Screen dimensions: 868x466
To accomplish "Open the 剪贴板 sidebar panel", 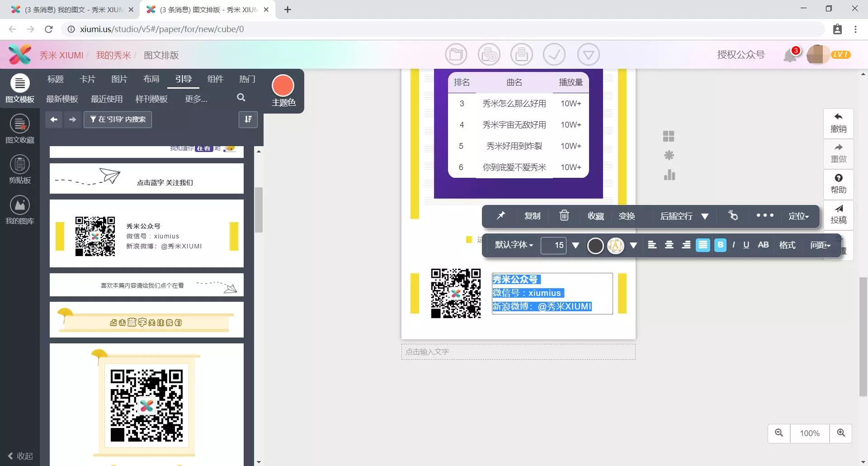I will 19,170.
